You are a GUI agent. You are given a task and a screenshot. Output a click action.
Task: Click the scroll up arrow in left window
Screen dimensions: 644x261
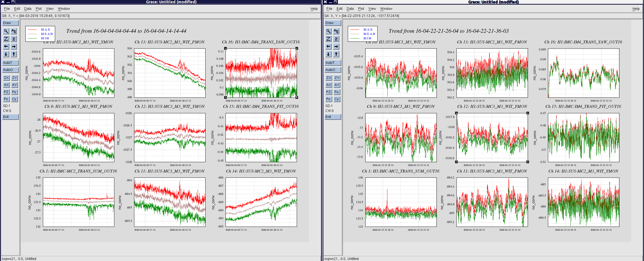click(14, 54)
